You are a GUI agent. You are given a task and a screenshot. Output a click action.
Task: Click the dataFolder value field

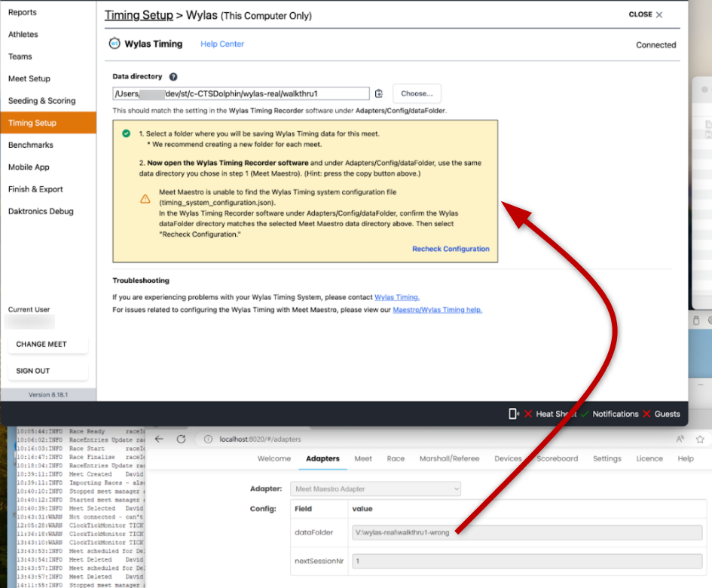[x=527, y=532]
